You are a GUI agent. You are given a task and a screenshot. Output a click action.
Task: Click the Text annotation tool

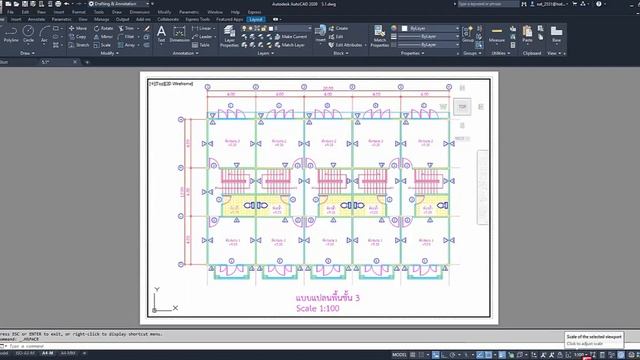tap(161, 34)
